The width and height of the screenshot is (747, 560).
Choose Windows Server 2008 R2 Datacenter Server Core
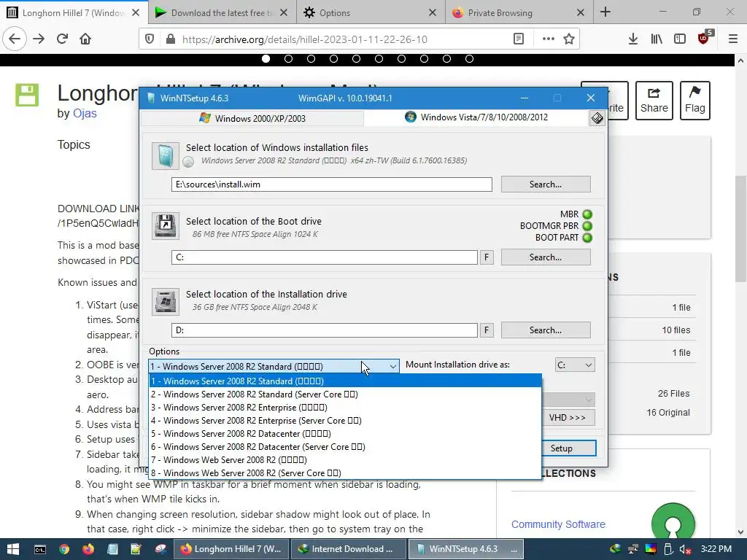pos(345,447)
